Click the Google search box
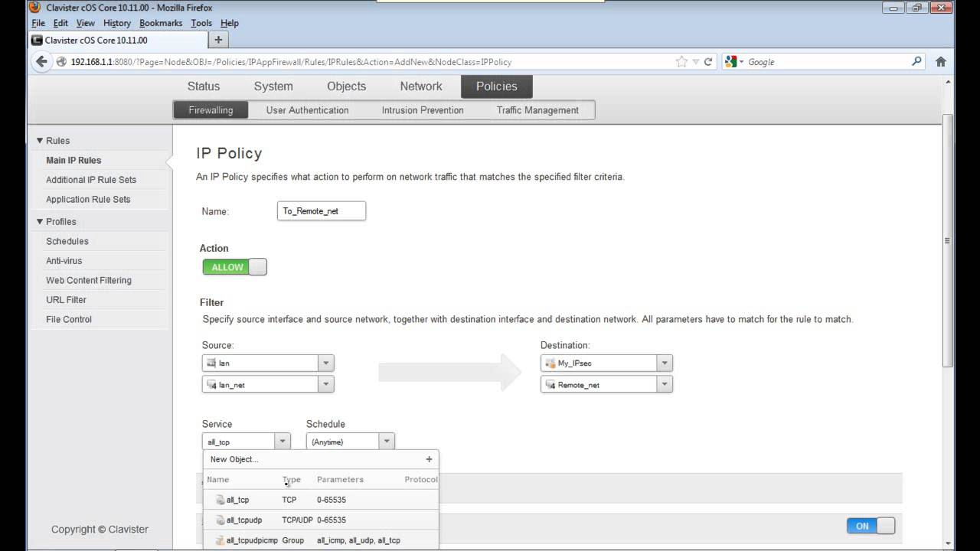 (x=828, y=62)
